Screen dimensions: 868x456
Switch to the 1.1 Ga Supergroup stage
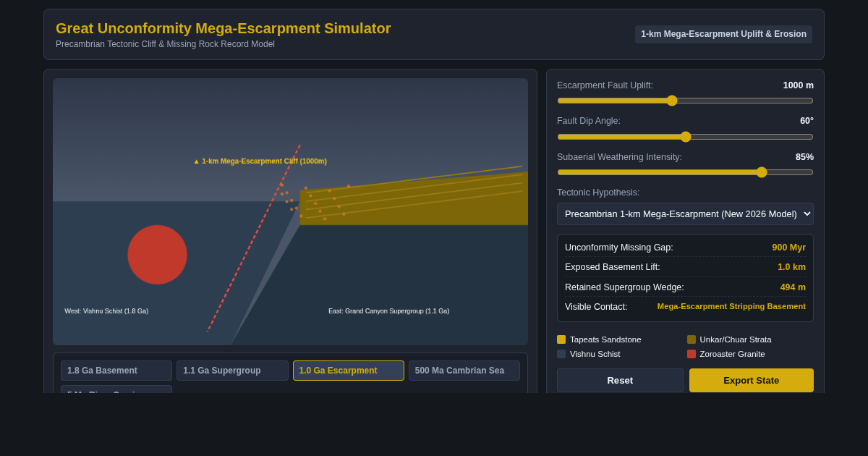(232, 371)
